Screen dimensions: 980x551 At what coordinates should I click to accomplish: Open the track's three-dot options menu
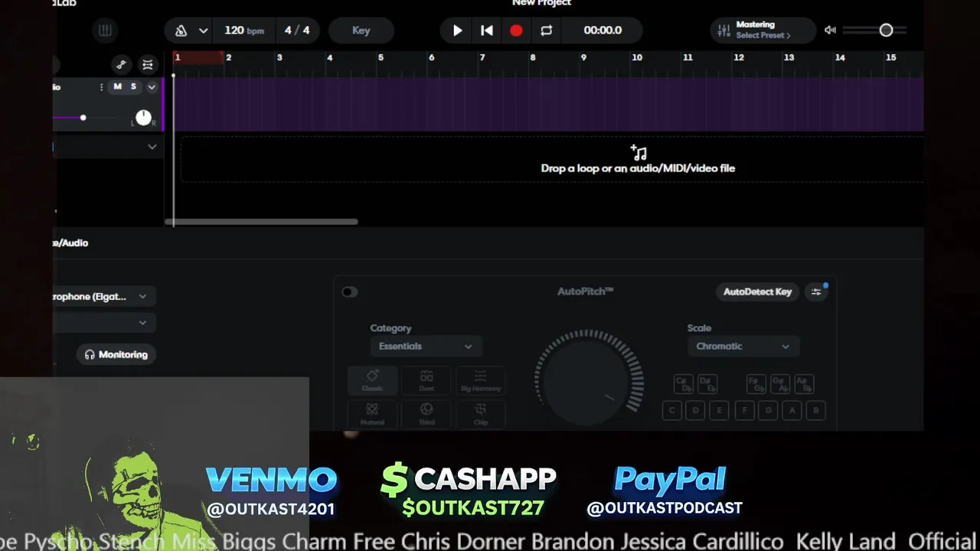pos(101,87)
